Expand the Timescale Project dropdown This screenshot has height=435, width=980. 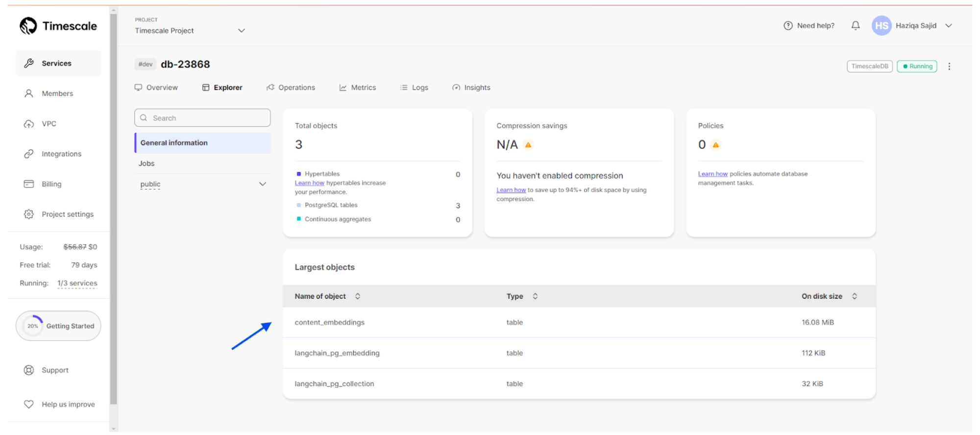pyautogui.click(x=241, y=30)
